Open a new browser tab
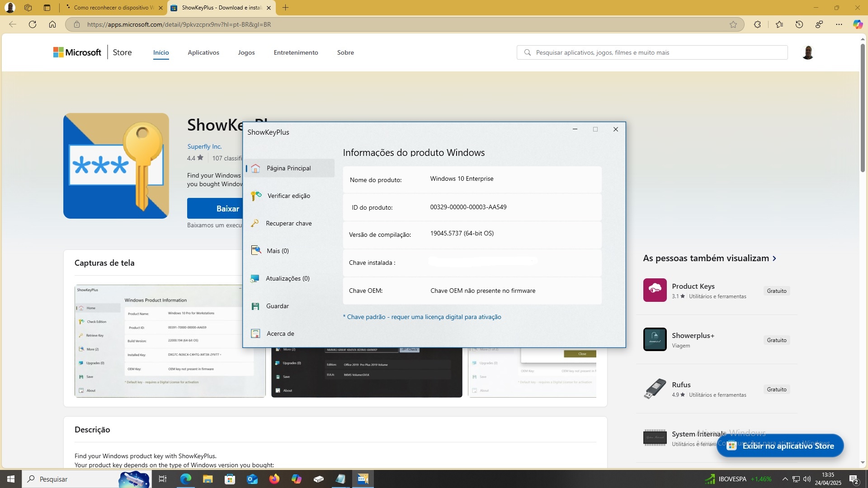Screen dimensions: 868x488 click(285, 8)
